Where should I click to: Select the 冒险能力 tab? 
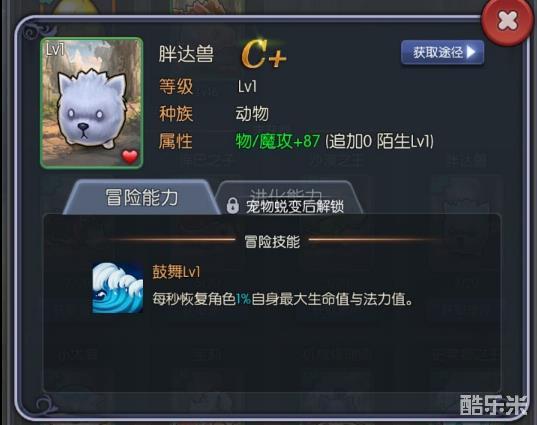[x=142, y=197]
